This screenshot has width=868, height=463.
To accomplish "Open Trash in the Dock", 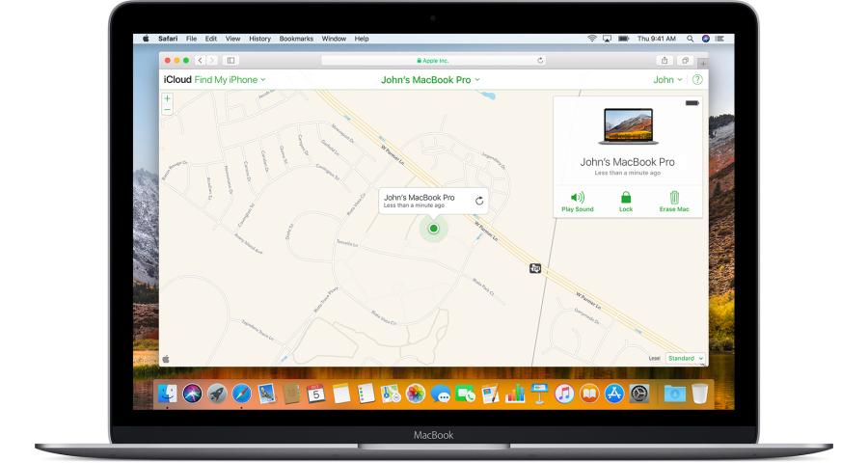I will (700, 394).
